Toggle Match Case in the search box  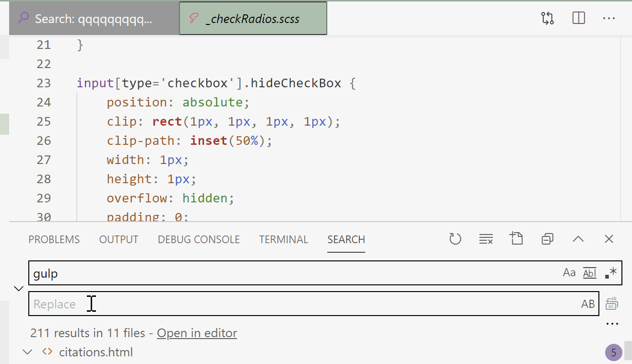pyautogui.click(x=569, y=272)
